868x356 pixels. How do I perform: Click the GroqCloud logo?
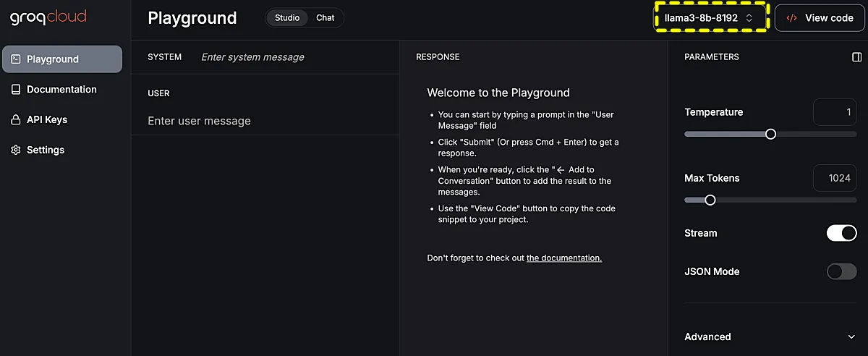48,17
